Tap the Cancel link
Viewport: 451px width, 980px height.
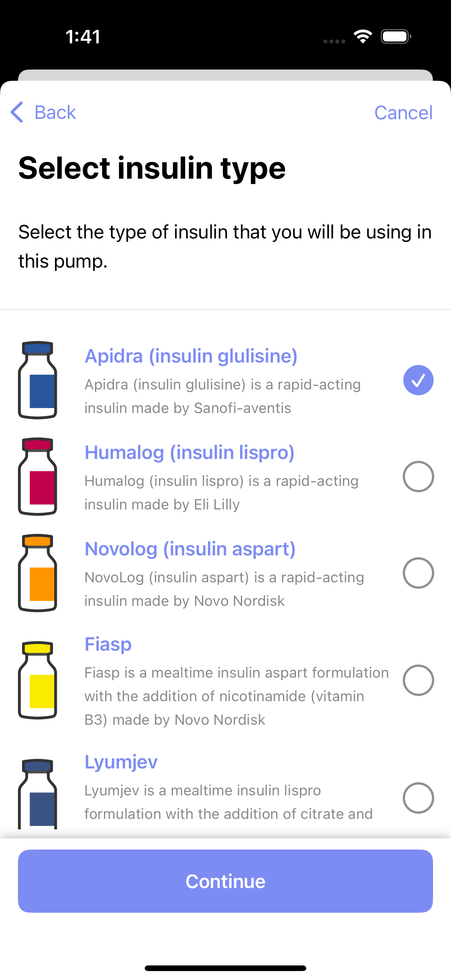click(404, 113)
